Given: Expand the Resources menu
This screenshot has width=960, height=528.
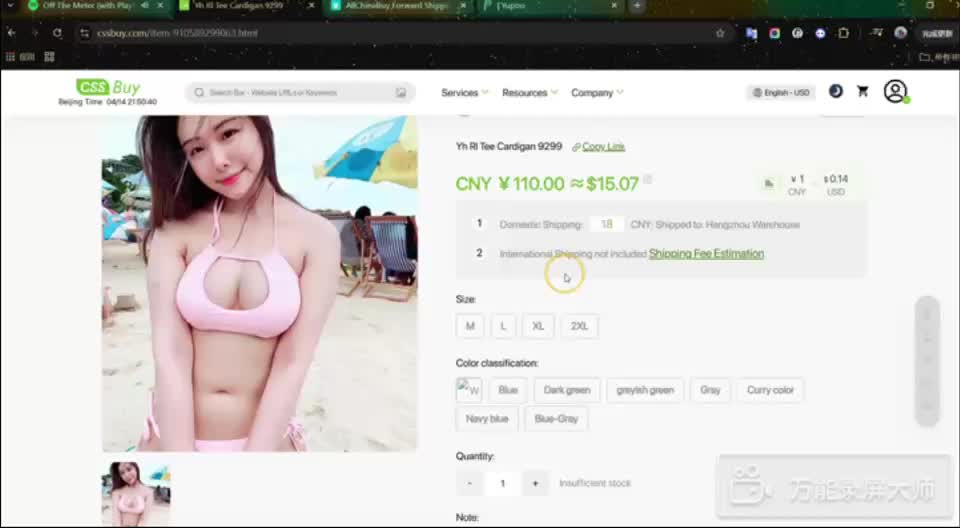Looking at the screenshot, I should pyautogui.click(x=529, y=92).
